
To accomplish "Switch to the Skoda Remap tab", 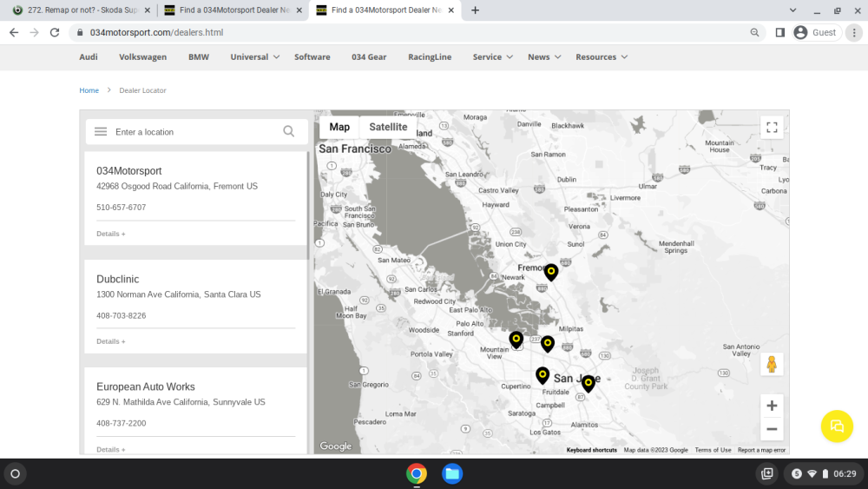I will [80, 10].
